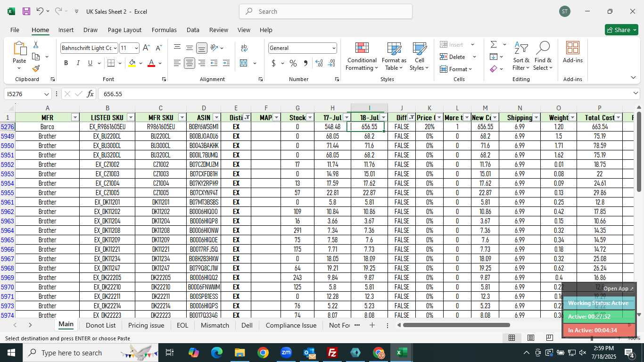The image size is (644, 362).
Task: Apply Percent Style formatting
Action: (x=293, y=63)
